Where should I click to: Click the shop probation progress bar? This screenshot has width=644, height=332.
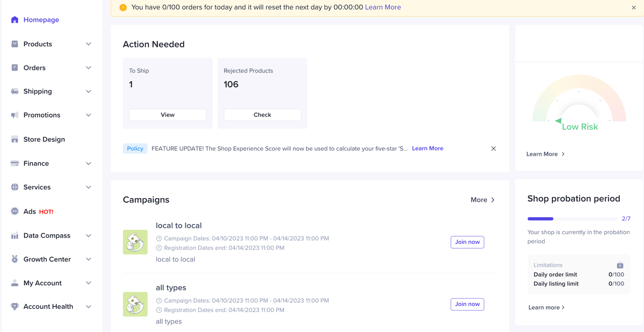572,219
